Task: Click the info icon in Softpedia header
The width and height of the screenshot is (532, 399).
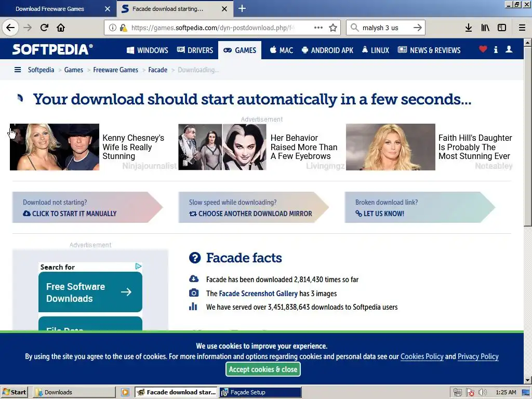Action: [496, 49]
